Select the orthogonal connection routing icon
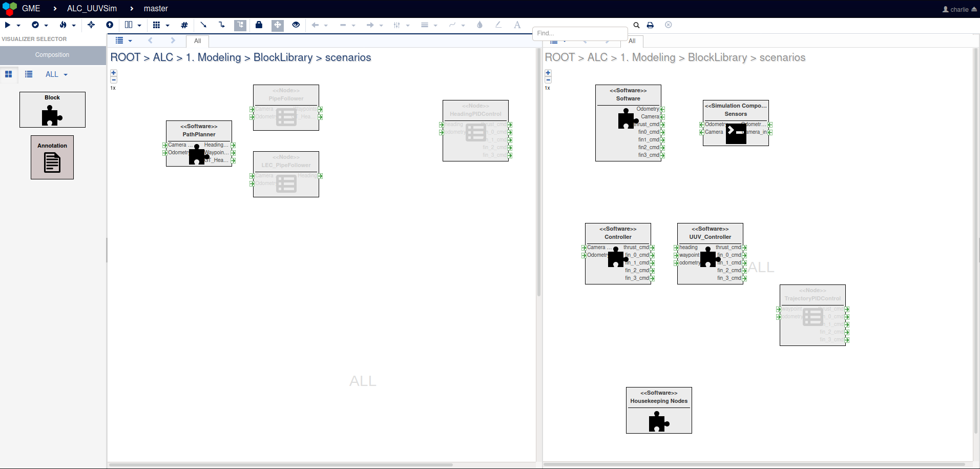Image resolution: width=980 pixels, height=469 pixels. tap(221, 25)
